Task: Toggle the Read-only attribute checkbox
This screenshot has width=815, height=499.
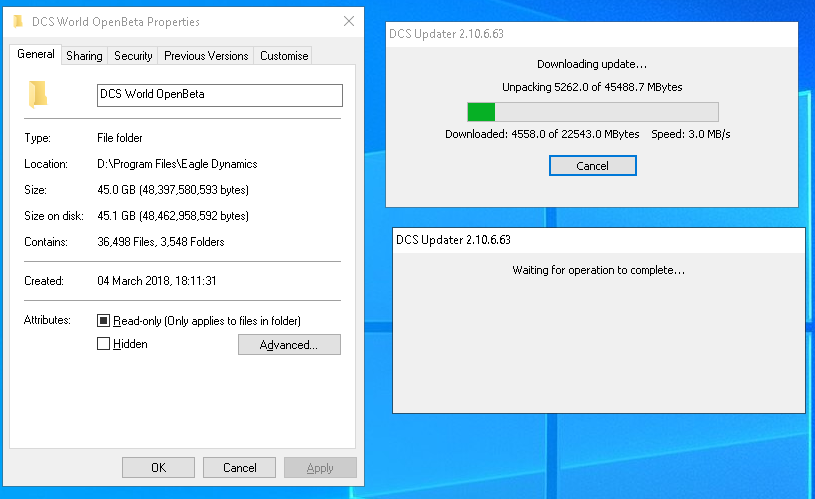Action: point(103,321)
